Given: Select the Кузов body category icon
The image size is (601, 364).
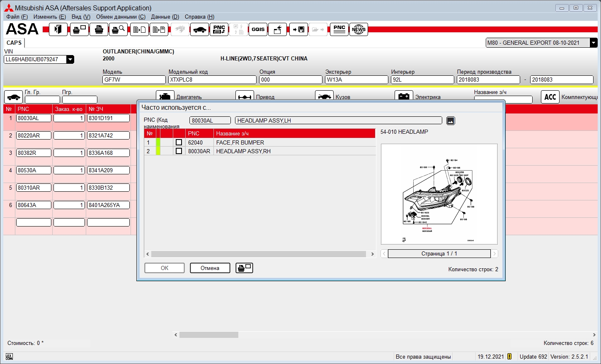Looking at the screenshot, I should click(x=324, y=96).
